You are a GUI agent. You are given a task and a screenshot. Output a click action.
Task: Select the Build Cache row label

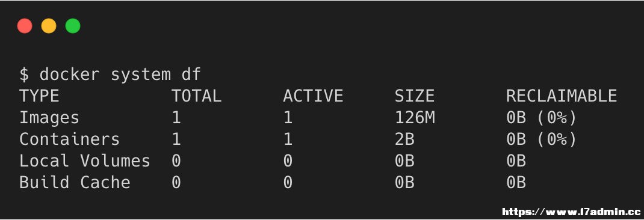pos(75,182)
